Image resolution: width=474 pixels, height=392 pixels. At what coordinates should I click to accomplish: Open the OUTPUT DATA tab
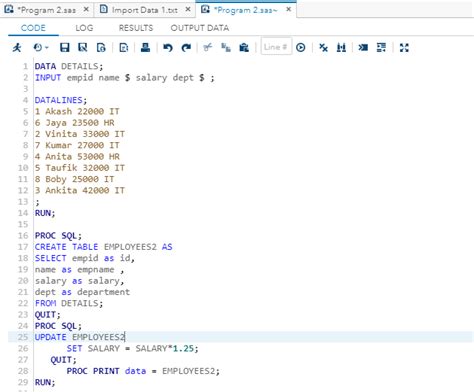[x=200, y=28]
